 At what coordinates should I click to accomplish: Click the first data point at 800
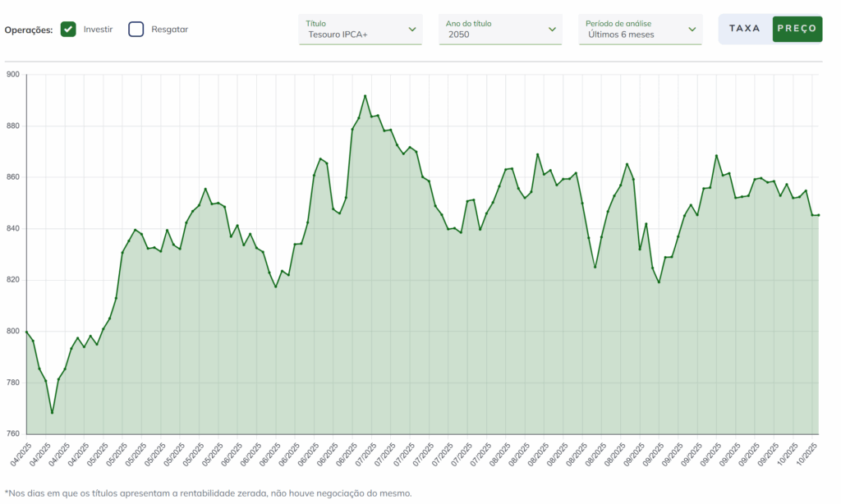click(27, 332)
